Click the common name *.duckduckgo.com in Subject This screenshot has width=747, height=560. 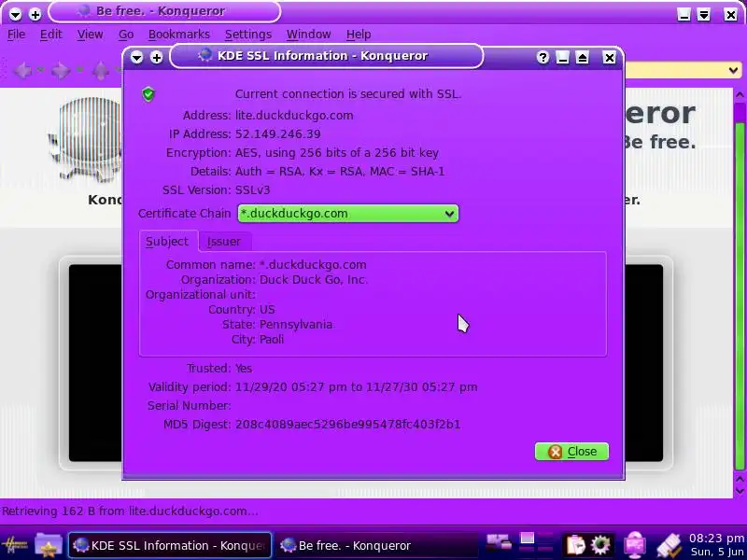(x=313, y=265)
